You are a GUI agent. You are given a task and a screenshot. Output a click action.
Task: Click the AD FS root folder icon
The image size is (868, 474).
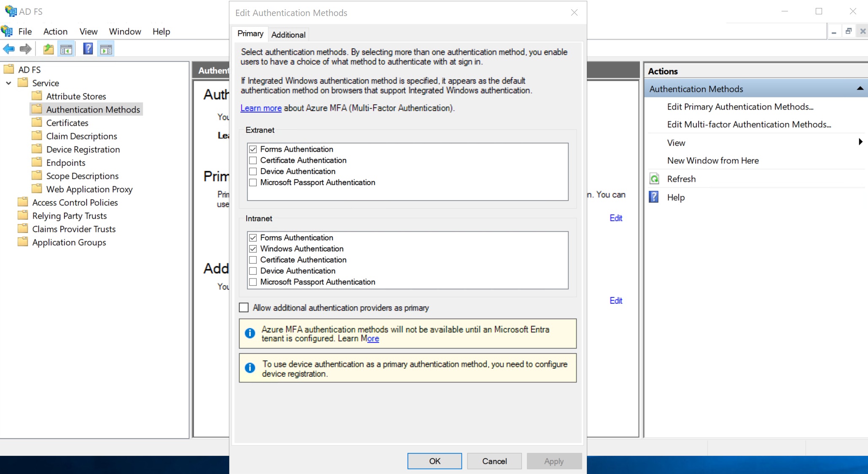point(9,69)
